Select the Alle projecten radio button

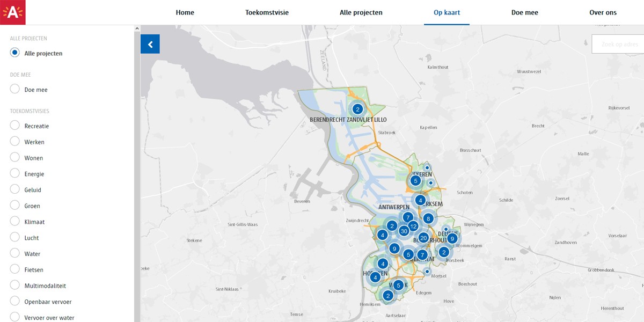15,53
